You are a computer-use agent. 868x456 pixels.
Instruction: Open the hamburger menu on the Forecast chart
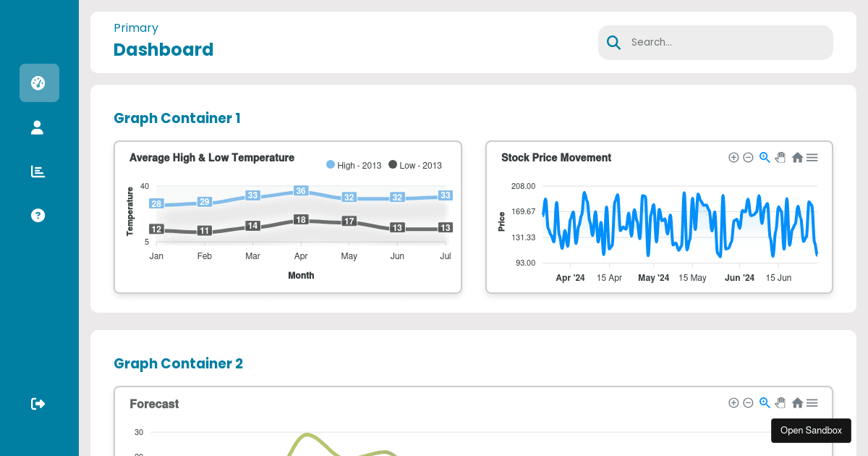pyautogui.click(x=812, y=402)
